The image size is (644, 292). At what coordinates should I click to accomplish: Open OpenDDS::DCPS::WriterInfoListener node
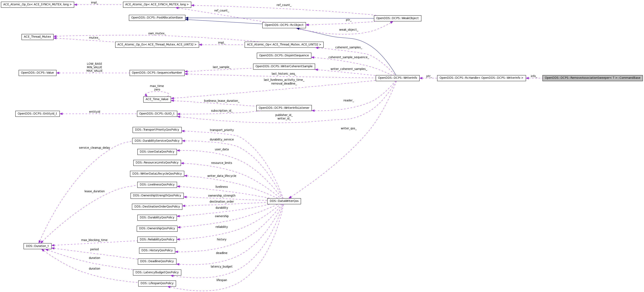[284, 108]
